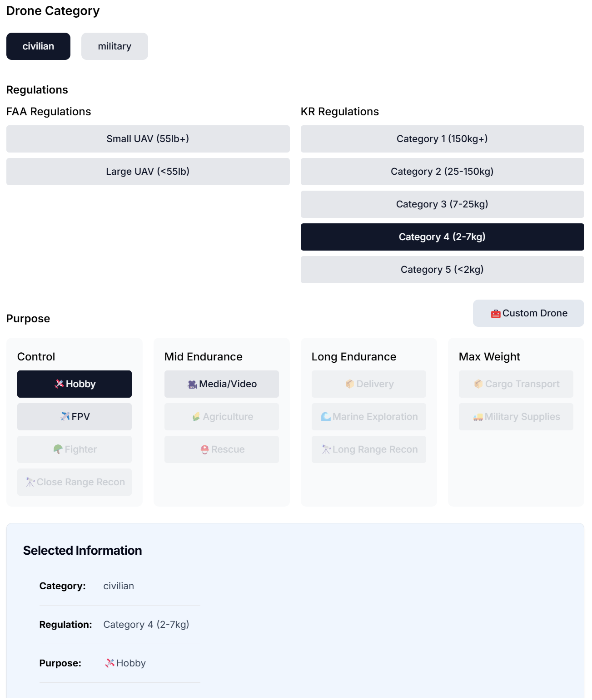
Task: Choose the Delivery purpose button
Action: pos(369,384)
